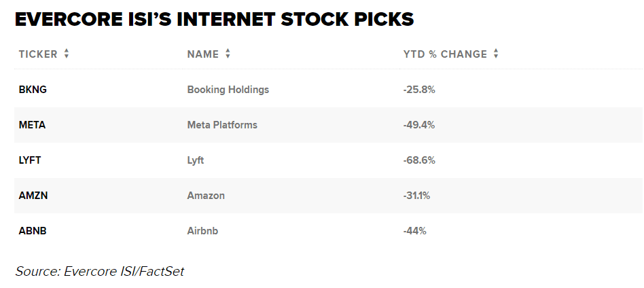Click the Evercore ISI/FactSet source line

[x=100, y=271]
